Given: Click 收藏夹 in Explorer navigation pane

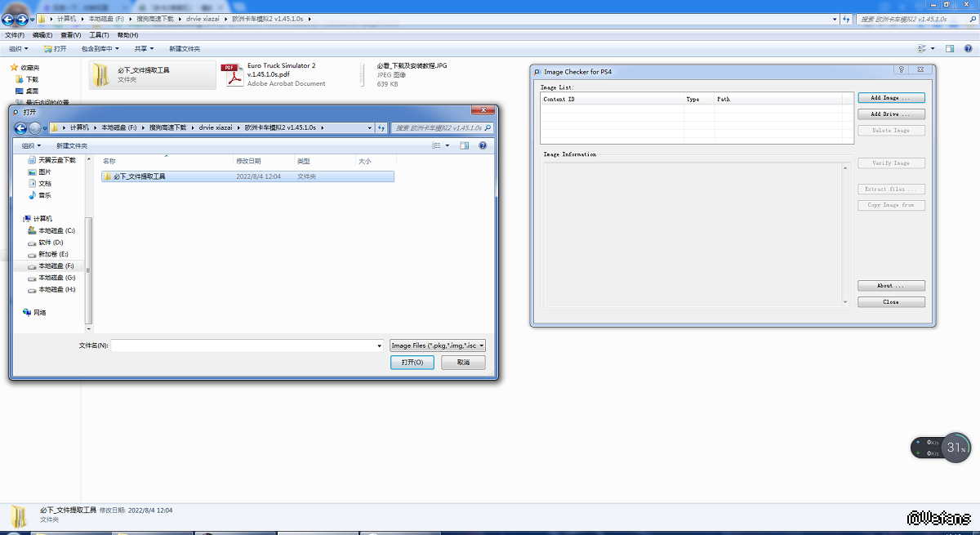Looking at the screenshot, I should pos(24,68).
